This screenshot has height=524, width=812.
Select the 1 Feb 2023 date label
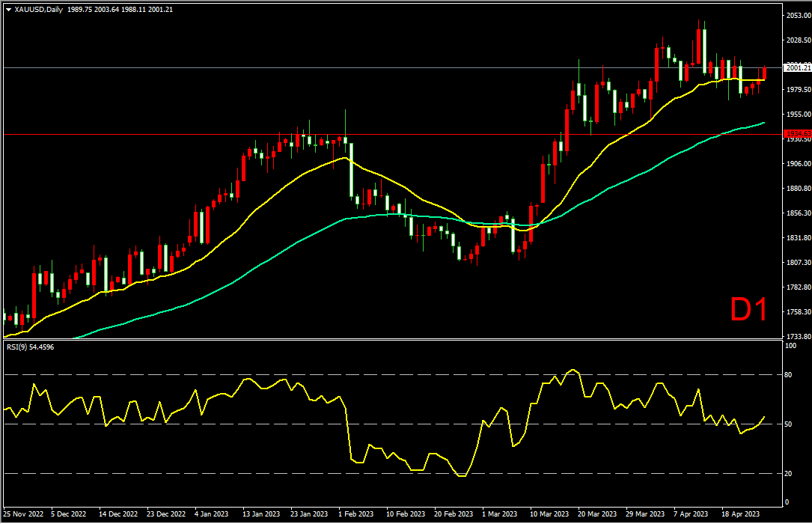click(x=355, y=514)
